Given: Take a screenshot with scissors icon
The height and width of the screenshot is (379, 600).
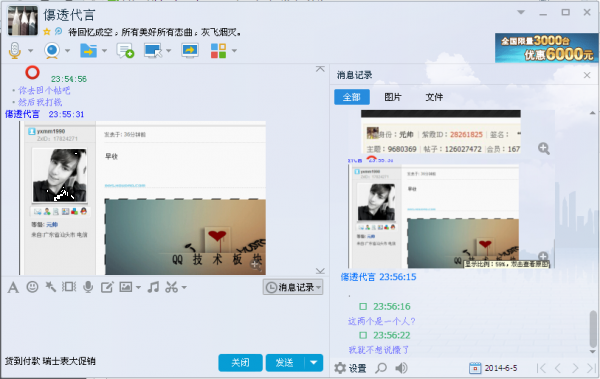Looking at the screenshot, I should [x=171, y=287].
